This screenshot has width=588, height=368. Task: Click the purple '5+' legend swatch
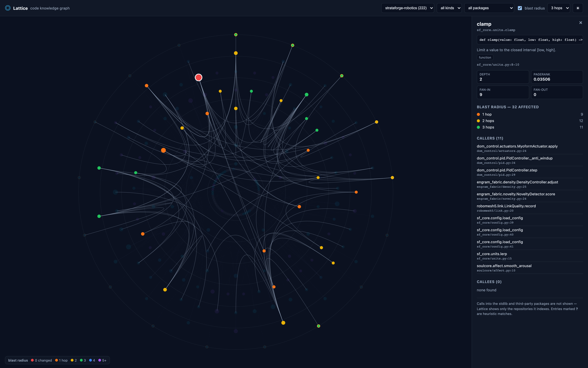(100, 360)
